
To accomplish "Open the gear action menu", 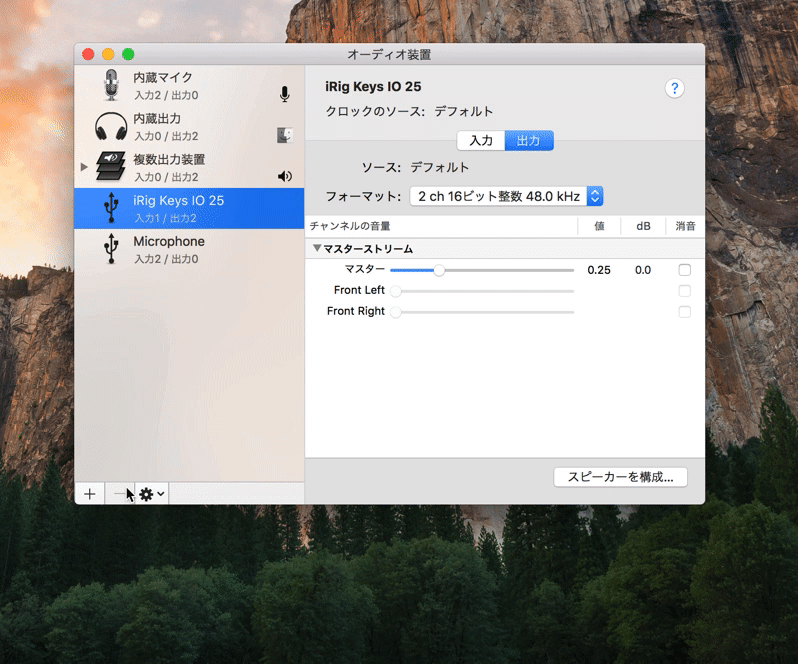I will click(152, 494).
